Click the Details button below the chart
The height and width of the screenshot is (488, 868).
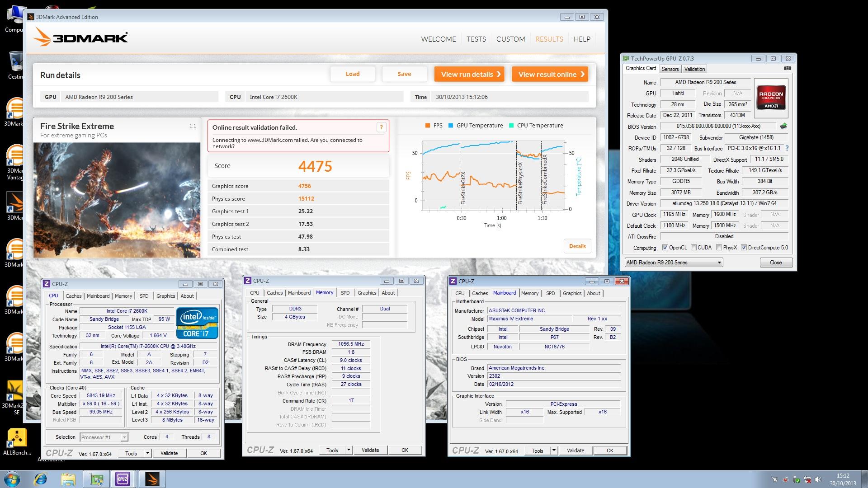point(577,246)
